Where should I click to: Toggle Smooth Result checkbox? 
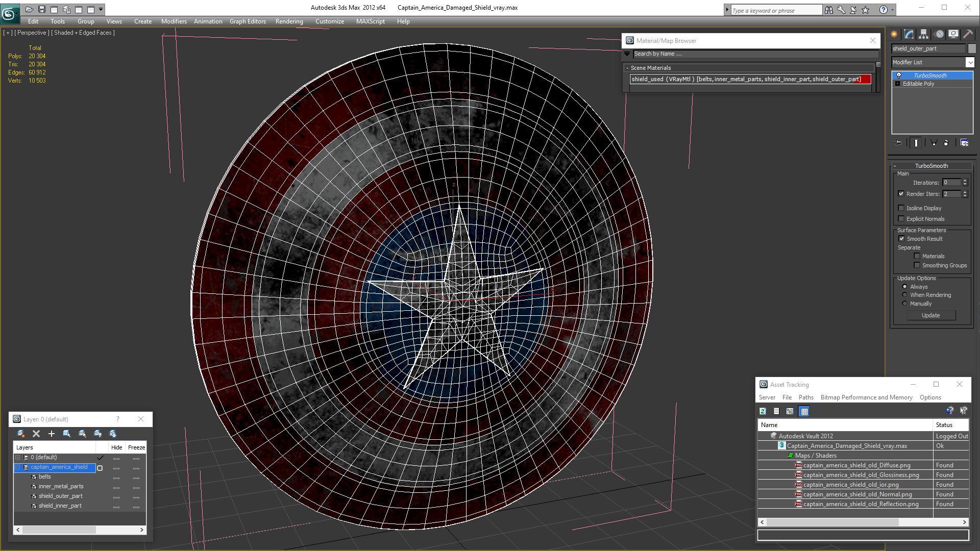point(901,239)
